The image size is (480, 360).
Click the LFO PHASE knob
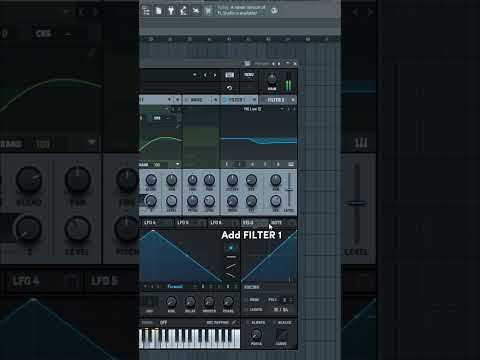(228, 302)
